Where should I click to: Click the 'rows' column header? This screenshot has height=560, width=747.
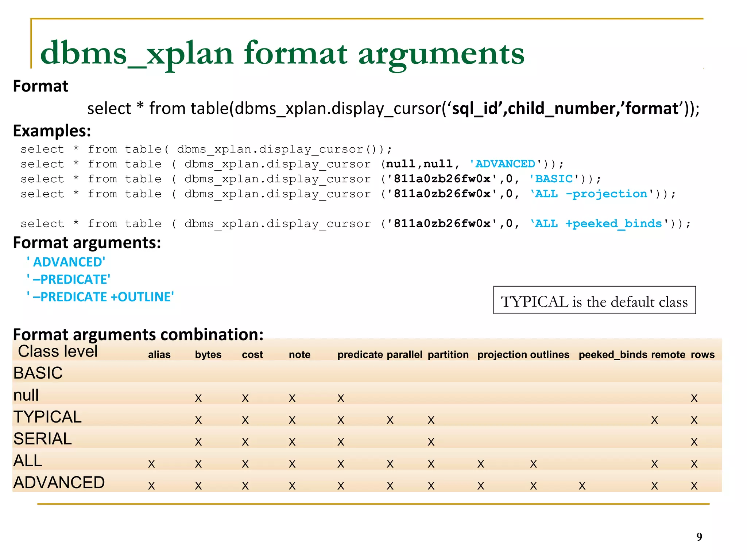click(x=703, y=355)
